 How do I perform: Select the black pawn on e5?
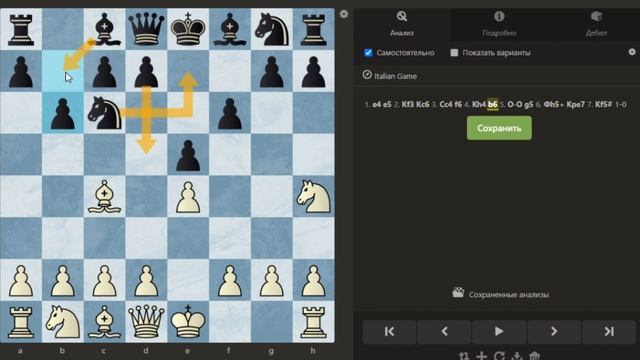click(188, 155)
